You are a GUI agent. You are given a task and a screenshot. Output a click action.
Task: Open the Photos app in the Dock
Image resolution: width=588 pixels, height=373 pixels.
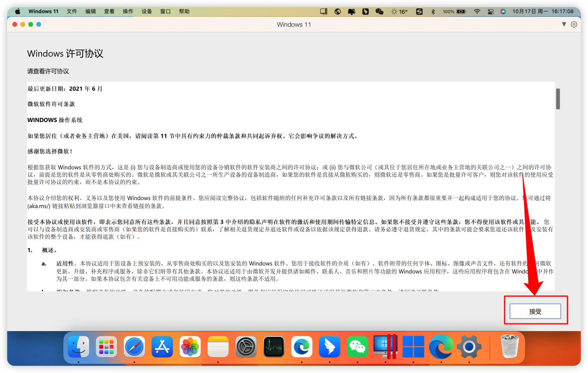[x=190, y=347]
